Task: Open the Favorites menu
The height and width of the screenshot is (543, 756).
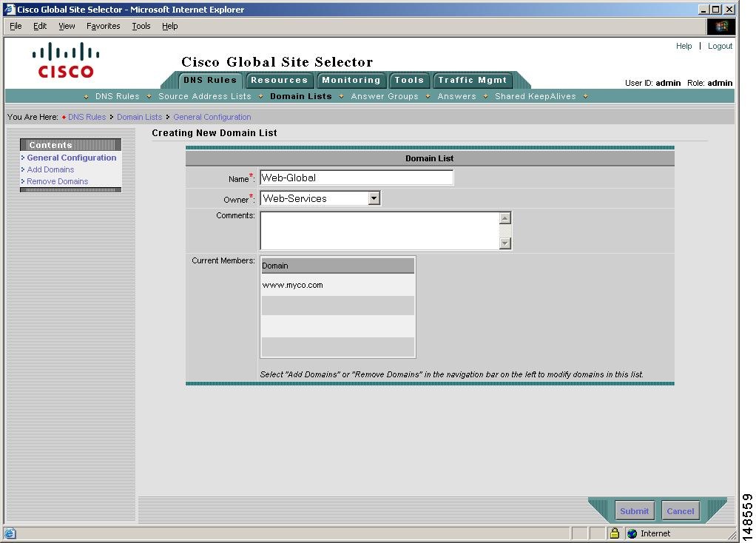Action: pyautogui.click(x=103, y=26)
